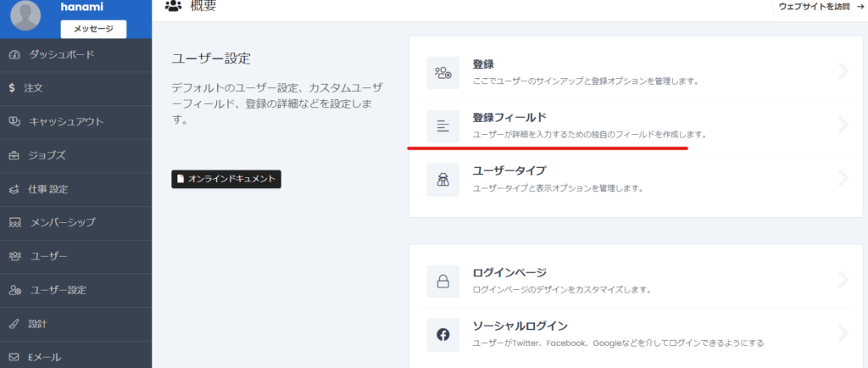Click the brush icon next to 設計
The width and height of the screenshot is (868, 368).
[x=14, y=323]
